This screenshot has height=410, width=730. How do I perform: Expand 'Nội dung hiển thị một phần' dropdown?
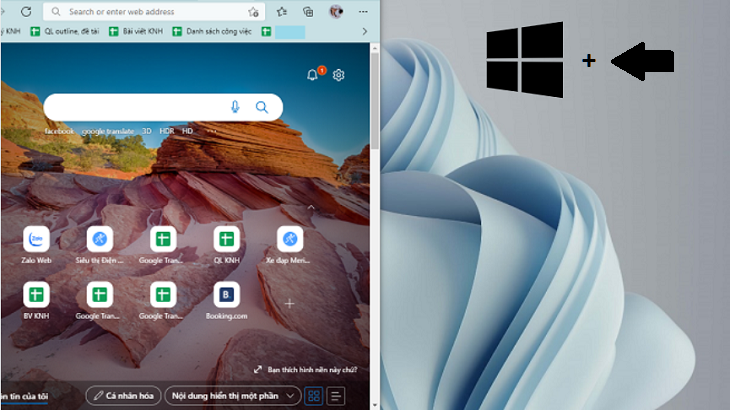232,396
